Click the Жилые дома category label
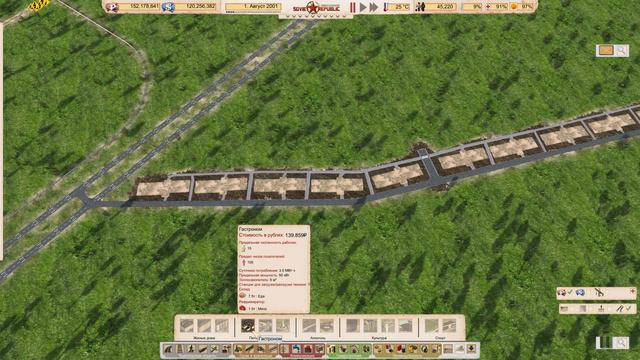Screen dimensions: 640x360 click(x=204, y=338)
